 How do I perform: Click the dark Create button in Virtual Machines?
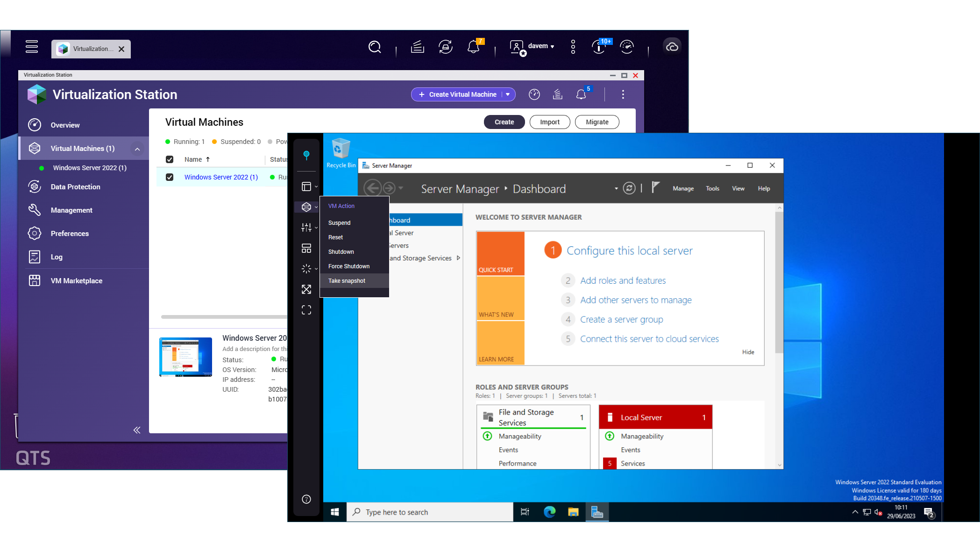click(504, 122)
